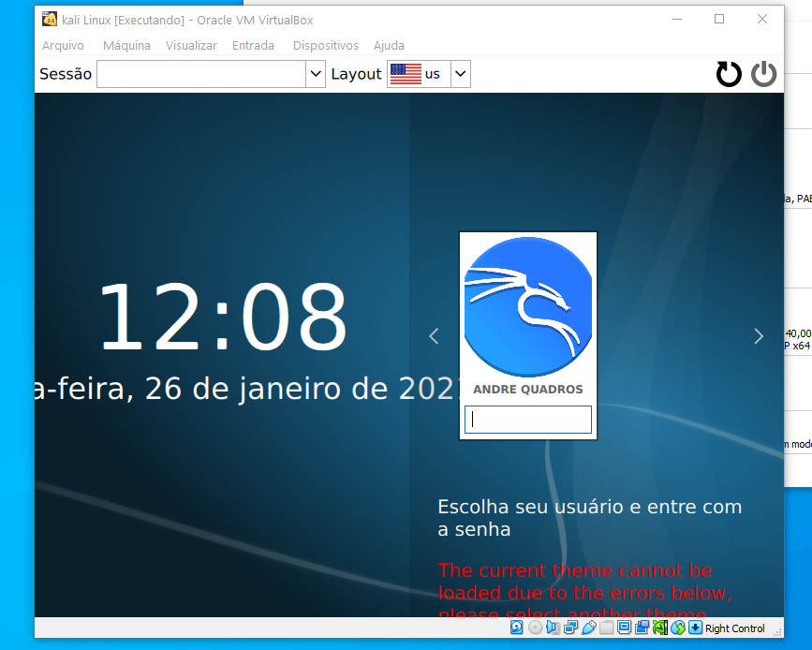Image resolution: width=812 pixels, height=650 pixels.
Task: Open the Ajuda menu
Action: tap(389, 46)
